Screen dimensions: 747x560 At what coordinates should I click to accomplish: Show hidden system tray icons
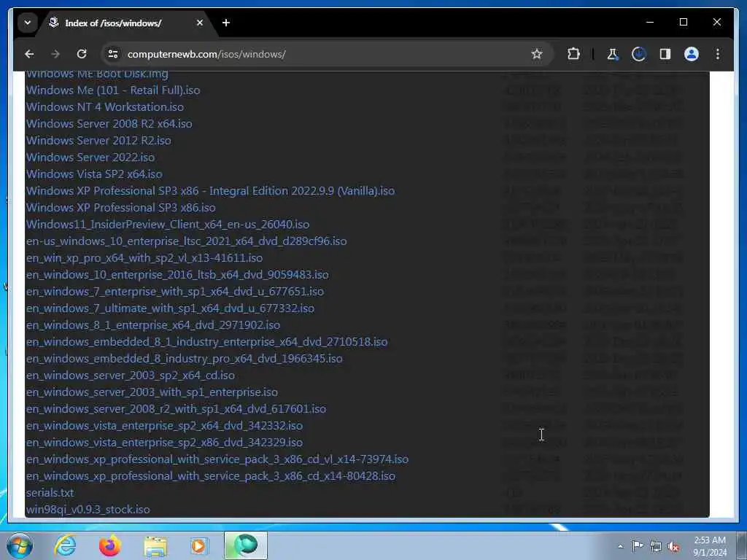[x=620, y=546]
